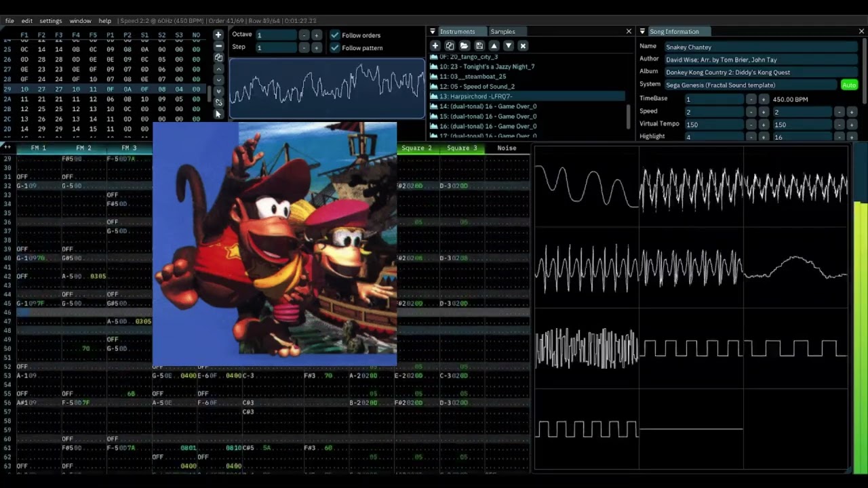Increase Step with plus button

[316, 47]
